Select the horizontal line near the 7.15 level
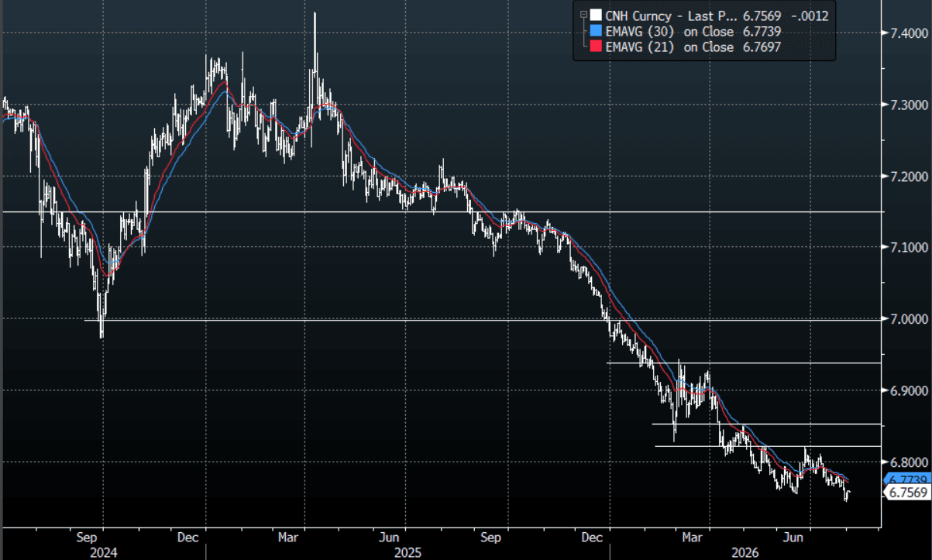 tap(442, 211)
